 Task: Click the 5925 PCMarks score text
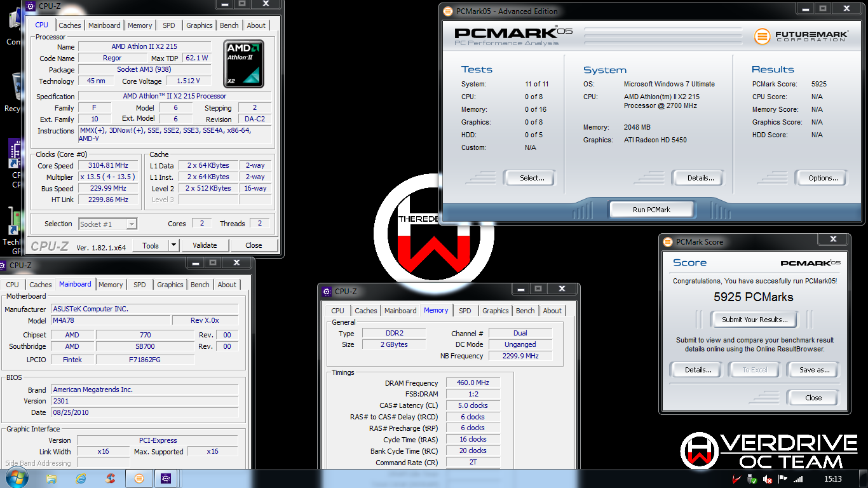[x=753, y=297]
